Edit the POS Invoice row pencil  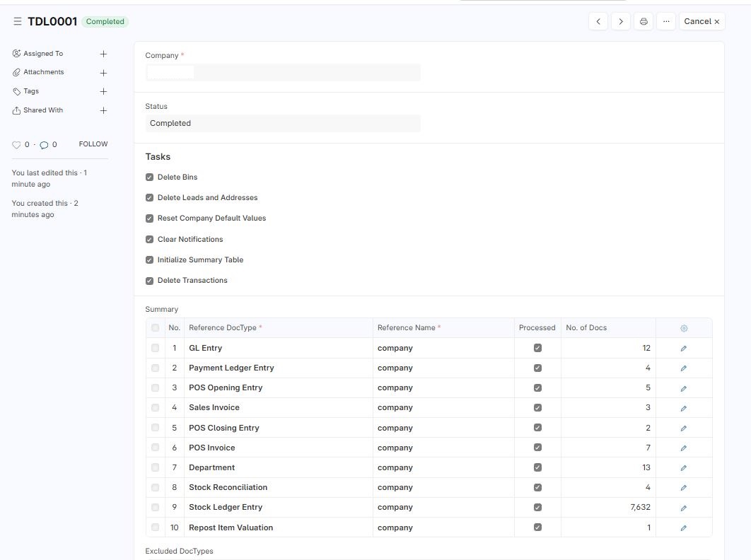pyautogui.click(x=684, y=448)
